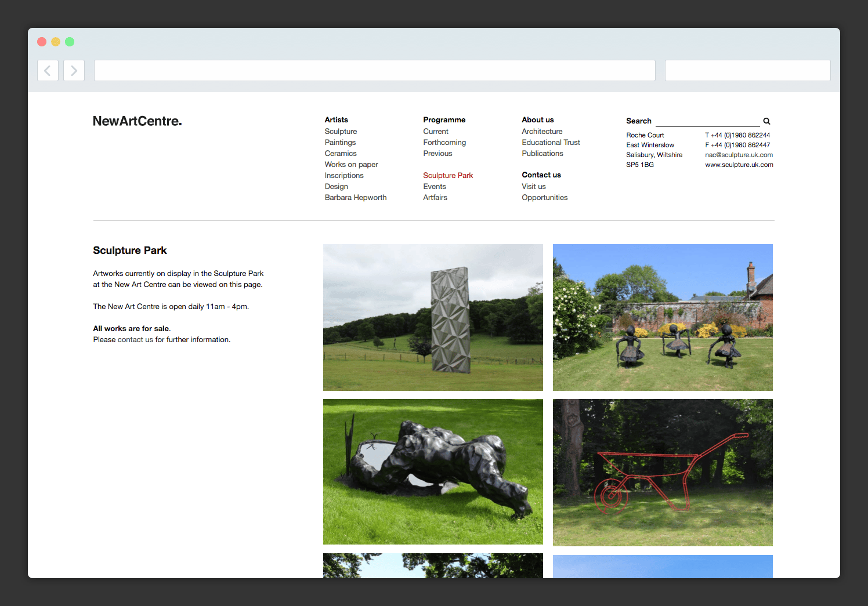Open the three dancing figures sculpture thumbnail

click(663, 317)
